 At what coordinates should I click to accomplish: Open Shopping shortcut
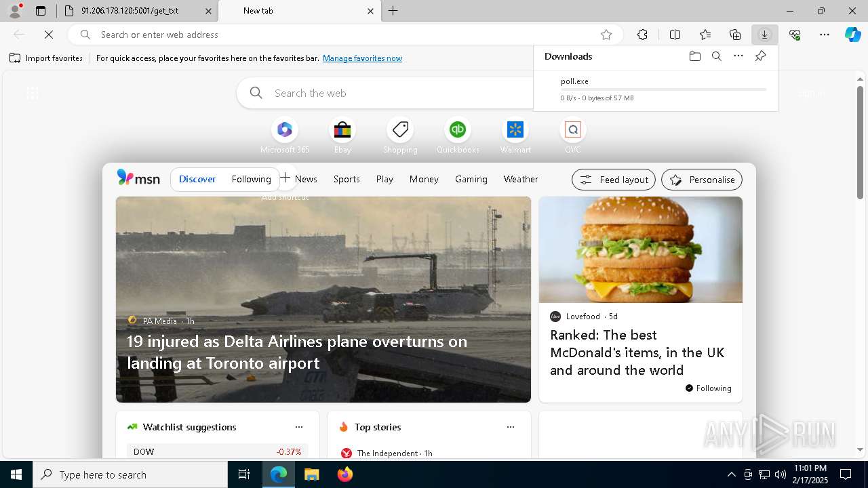(x=400, y=136)
